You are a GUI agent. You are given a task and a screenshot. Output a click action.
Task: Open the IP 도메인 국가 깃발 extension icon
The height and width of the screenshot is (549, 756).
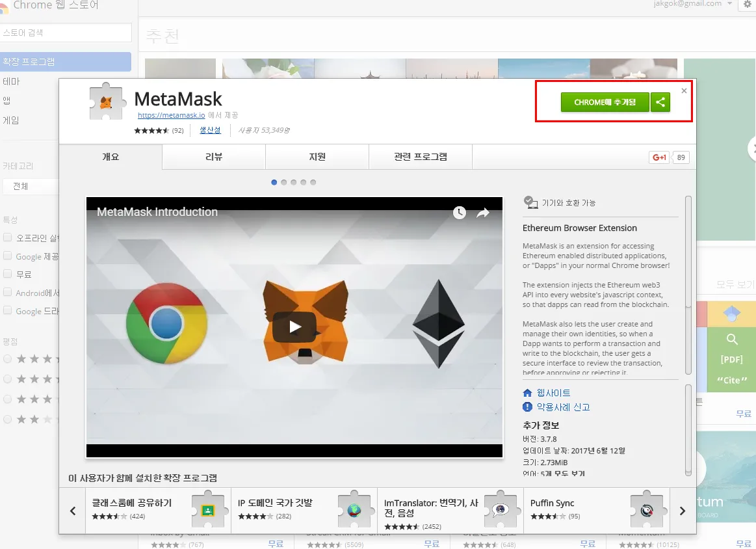click(354, 509)
